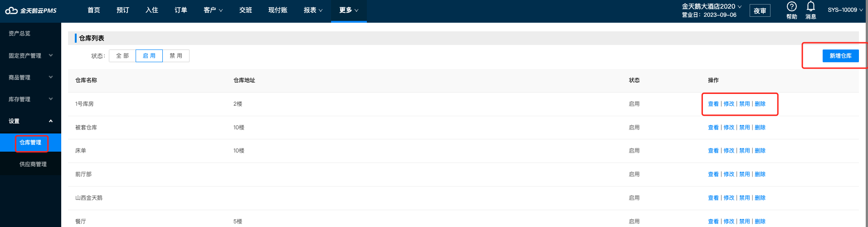Expand the 商品管理 sidebar section
Image resolution: width=868 pixels, height=227 pixels.
coord(30,77)
